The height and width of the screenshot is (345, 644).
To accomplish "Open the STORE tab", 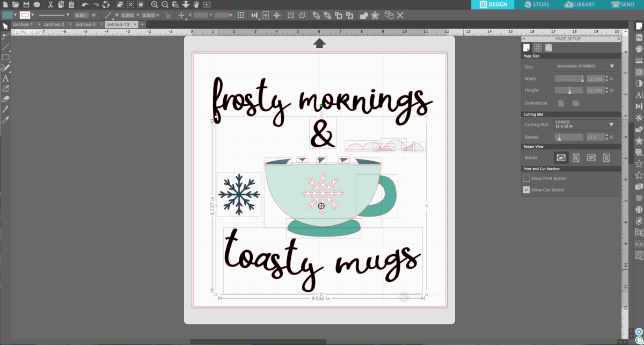I will click(x=537, y=4).
